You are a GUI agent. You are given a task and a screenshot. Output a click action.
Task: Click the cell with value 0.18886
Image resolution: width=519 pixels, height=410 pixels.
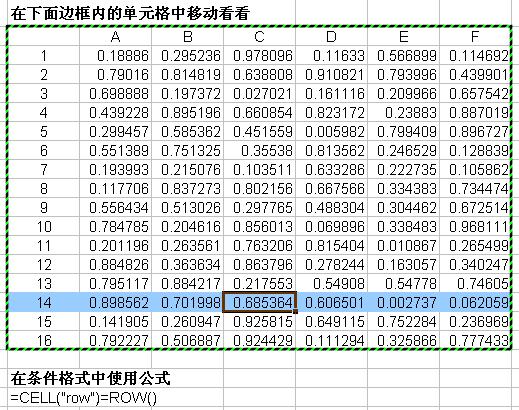116,55
